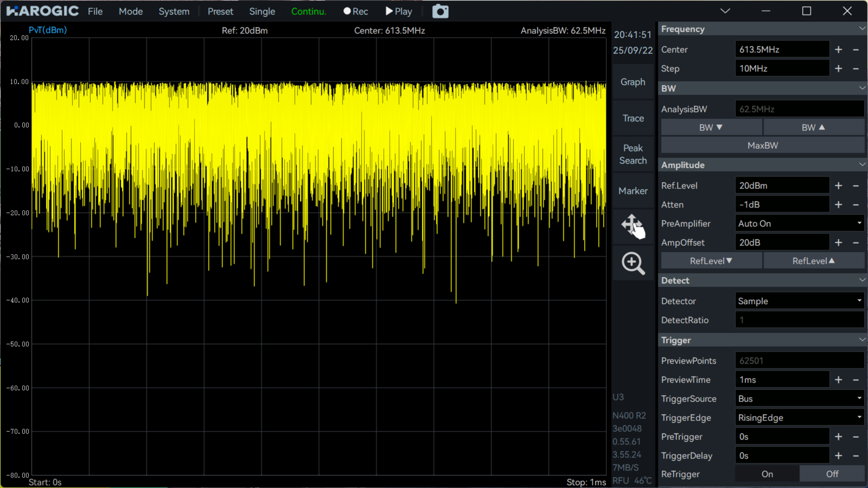Click Peak Search button
The width and height of the screenshot is (868, 488).
[633, 154]
